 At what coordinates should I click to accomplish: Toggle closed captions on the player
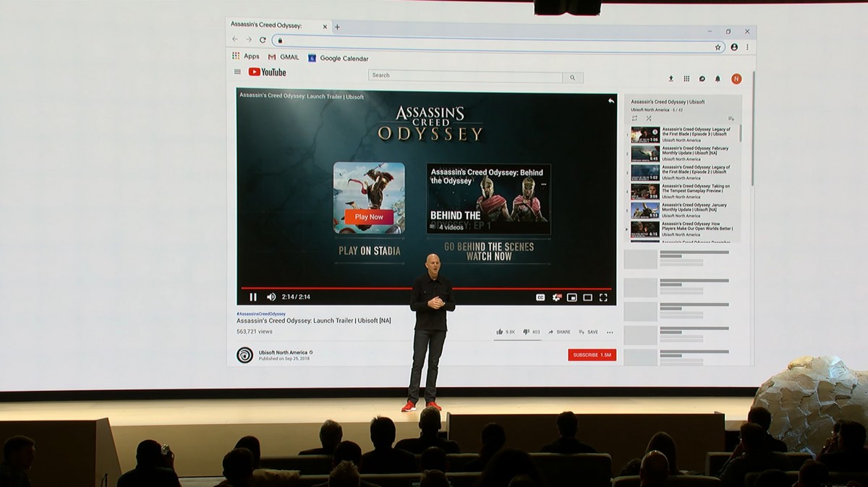(x=540, y=297)
